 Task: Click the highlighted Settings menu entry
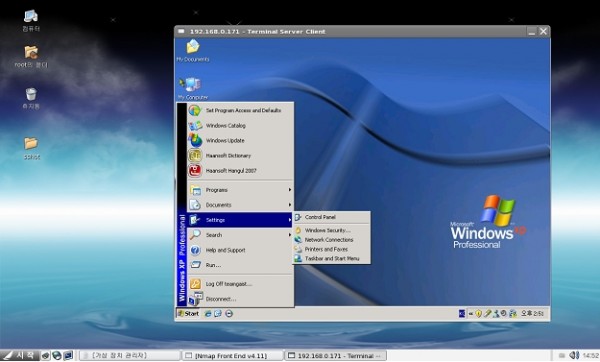tap(240, 220)
